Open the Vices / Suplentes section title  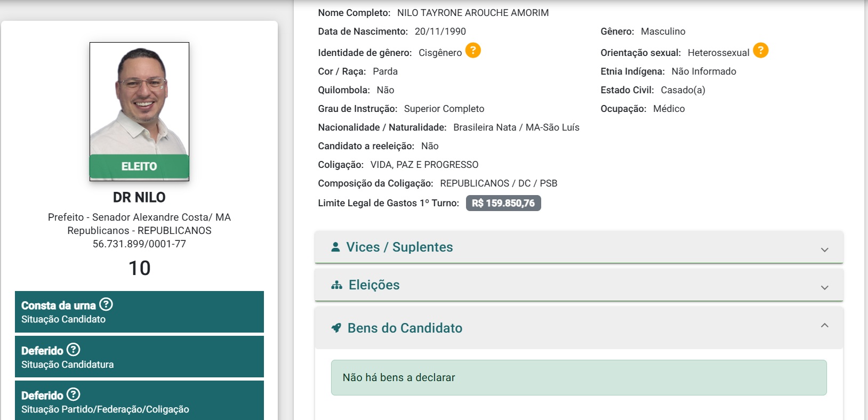[x=399, y=247]
